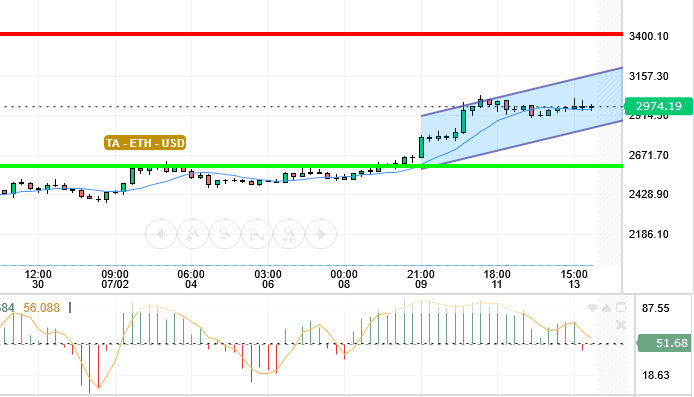The image size is (694, 397).
Task: Click the 3157.30 price axis label
Action: click(x=648, y=76)
